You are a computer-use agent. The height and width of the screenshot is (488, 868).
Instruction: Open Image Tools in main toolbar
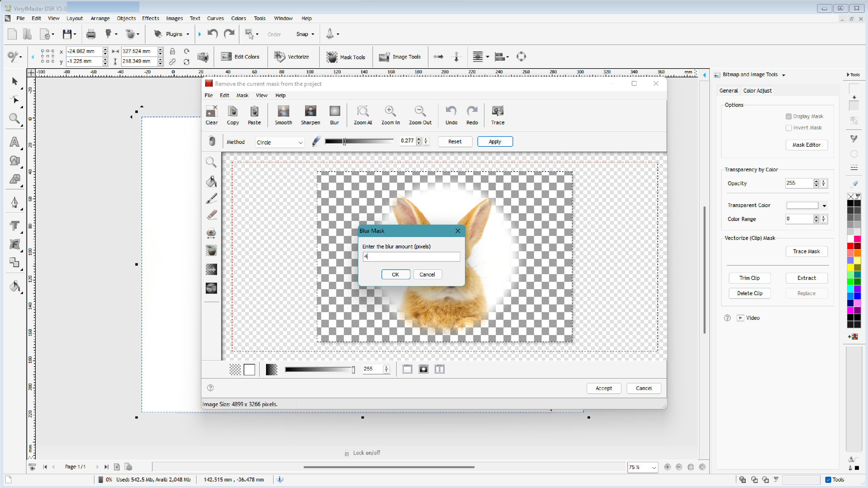tap(400, 57)
